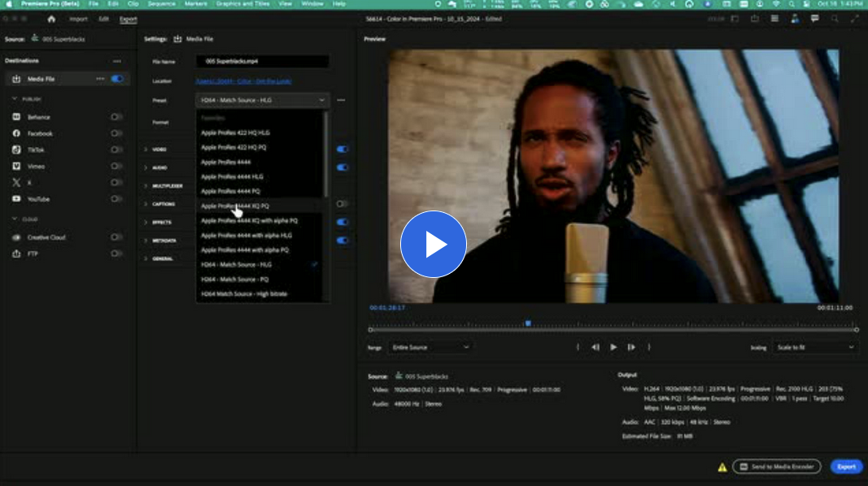The height and width of the screenshot is (486, 868).
Task: Enable publishing to Facebook
Action: 116,132
